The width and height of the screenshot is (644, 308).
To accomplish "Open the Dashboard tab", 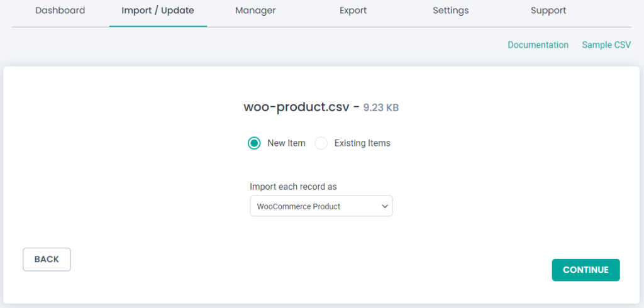I will tap(60, 11).
